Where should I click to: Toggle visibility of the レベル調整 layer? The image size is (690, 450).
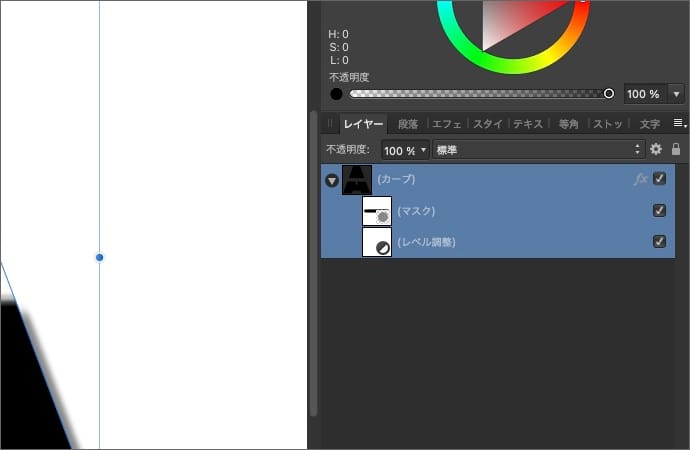click(x=660, y=241)
